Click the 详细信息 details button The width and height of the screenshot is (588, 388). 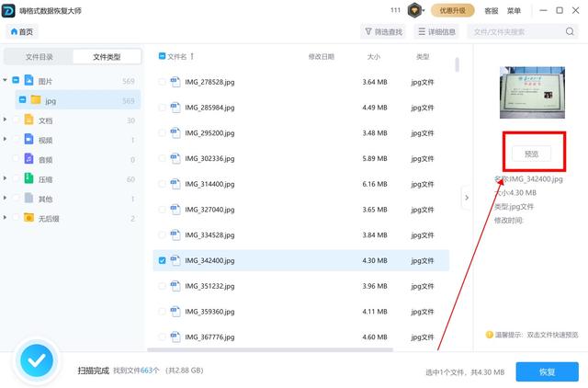437,32
